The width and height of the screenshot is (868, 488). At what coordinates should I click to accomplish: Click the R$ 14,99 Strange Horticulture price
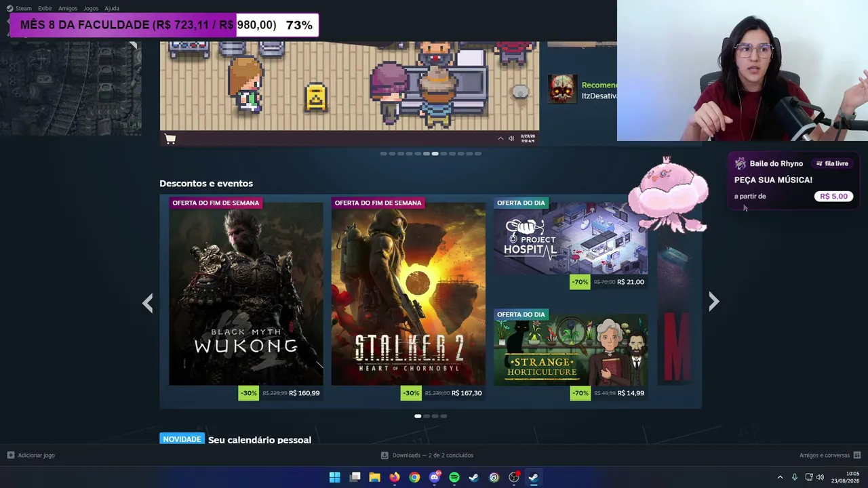coord(631,393)
